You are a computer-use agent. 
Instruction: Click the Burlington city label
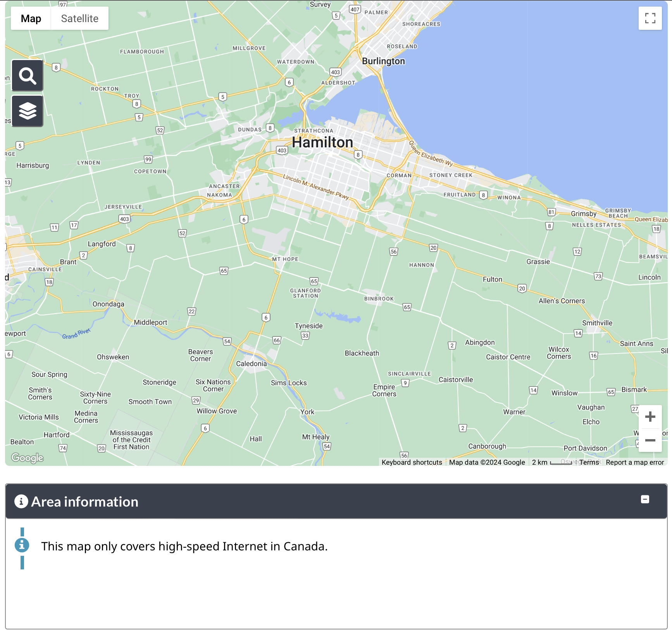[x=383, y=61]
